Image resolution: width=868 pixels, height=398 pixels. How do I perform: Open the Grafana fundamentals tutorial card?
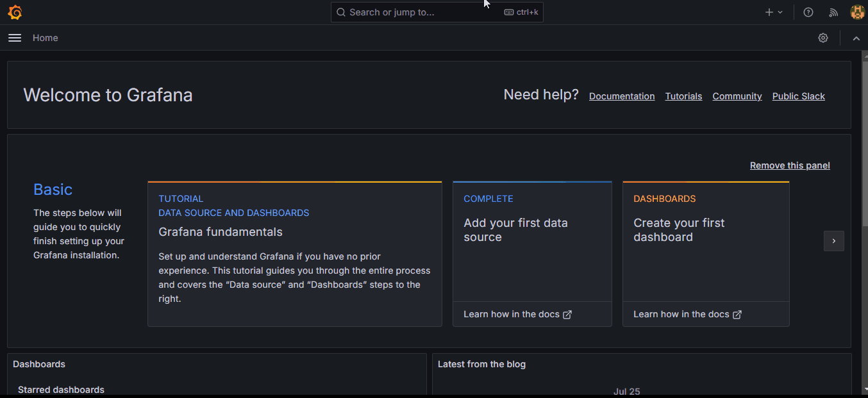tap(295, 254)
